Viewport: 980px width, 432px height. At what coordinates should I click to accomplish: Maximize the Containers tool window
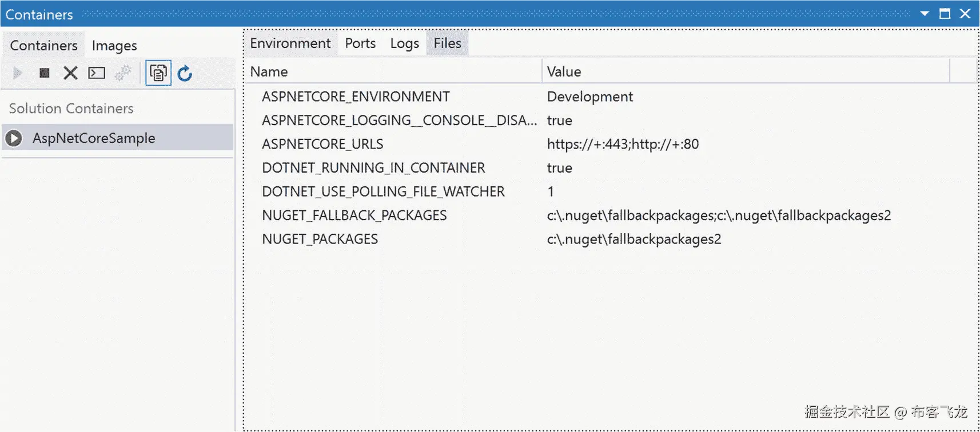tap(945, 14)
